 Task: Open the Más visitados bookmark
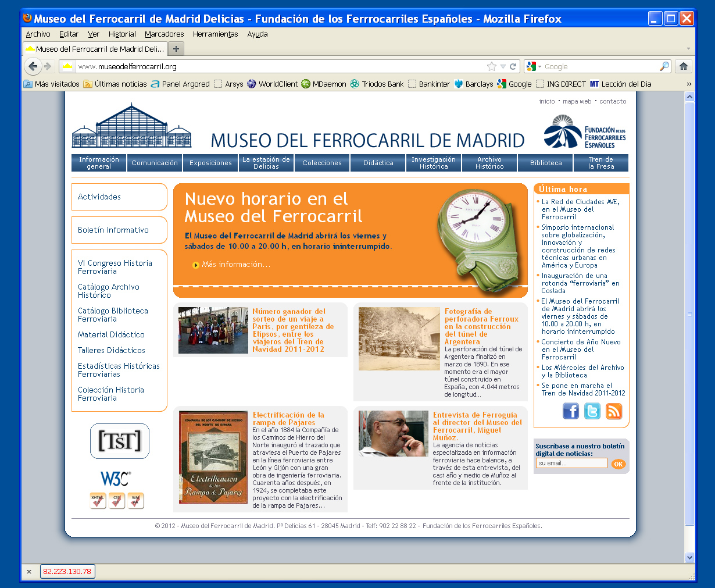(52, 84)
